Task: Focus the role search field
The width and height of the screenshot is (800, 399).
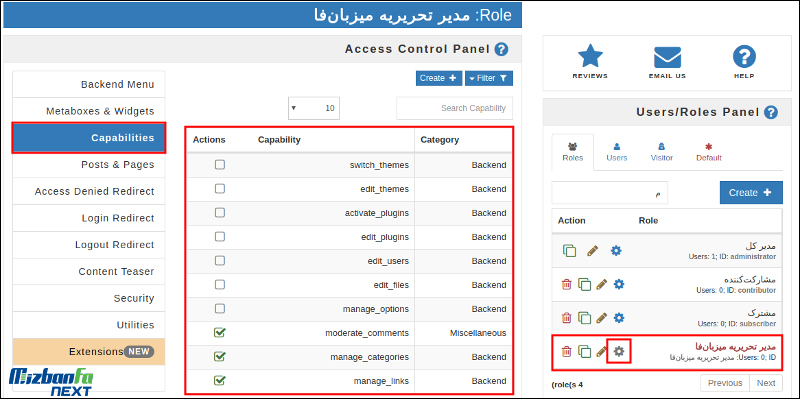Action: click(609, 192)
